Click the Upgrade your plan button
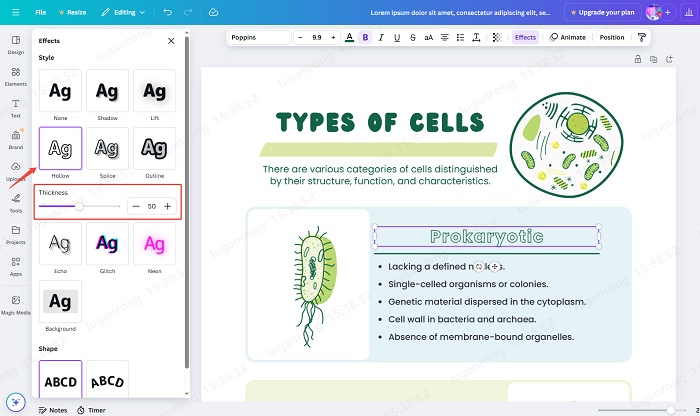This screenshot has width=700, height=416. tap(602, 12)
